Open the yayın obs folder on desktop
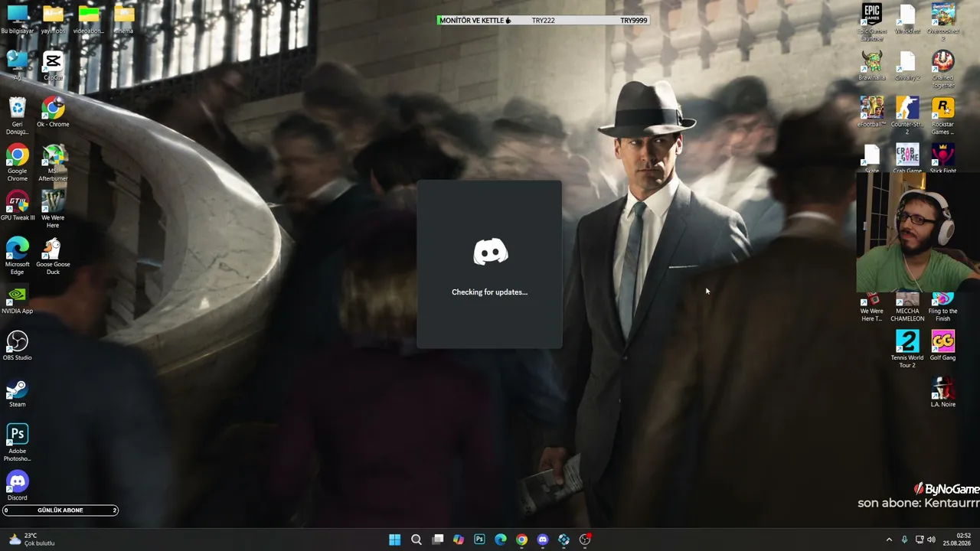 click(53, 18)
